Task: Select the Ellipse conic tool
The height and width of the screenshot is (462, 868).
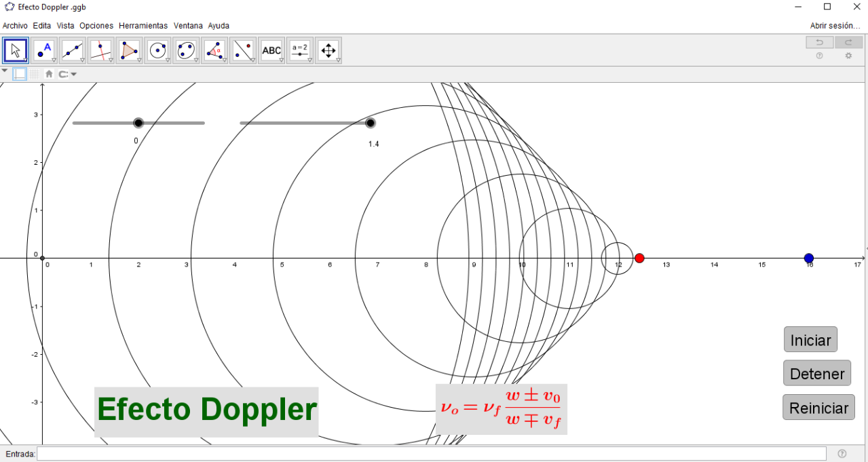Action: tap(186, 50)
